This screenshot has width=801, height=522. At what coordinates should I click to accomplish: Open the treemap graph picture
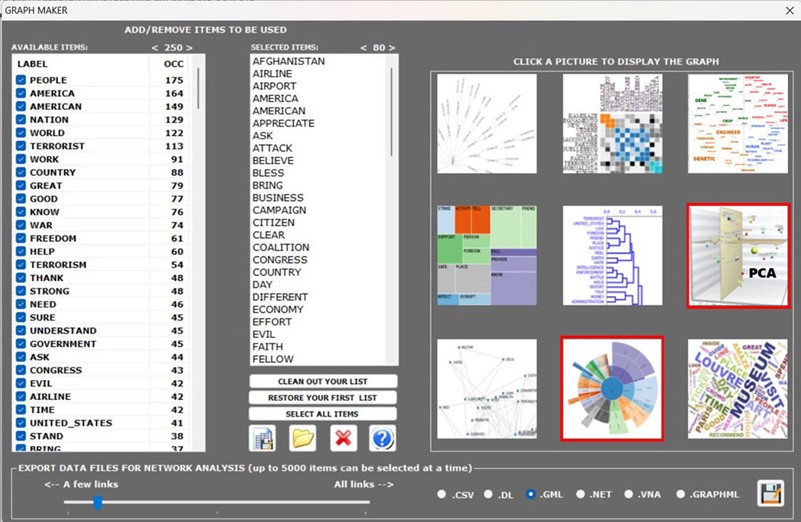(x=487, y=255)
